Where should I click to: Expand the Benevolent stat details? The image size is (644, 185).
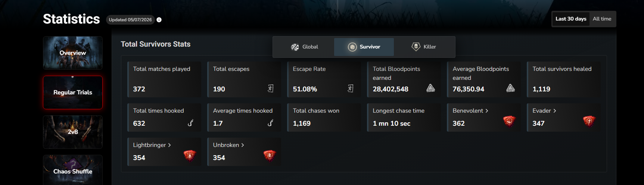(470, 111)
